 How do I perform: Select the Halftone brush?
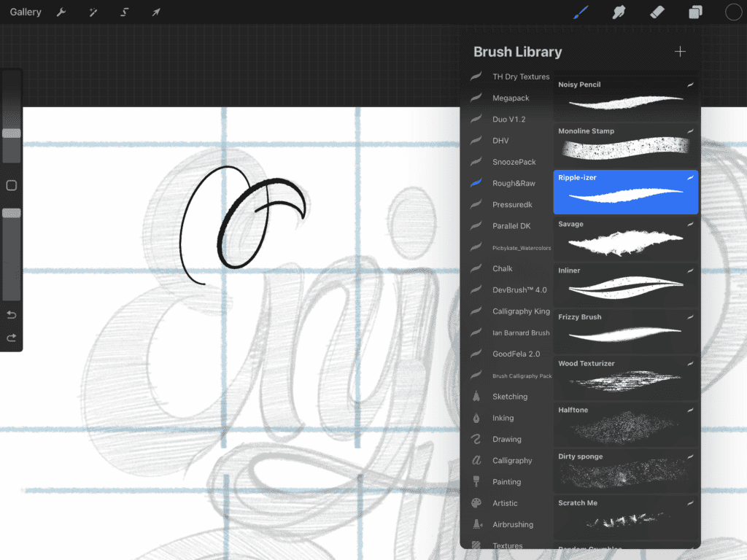pos(625,424)
